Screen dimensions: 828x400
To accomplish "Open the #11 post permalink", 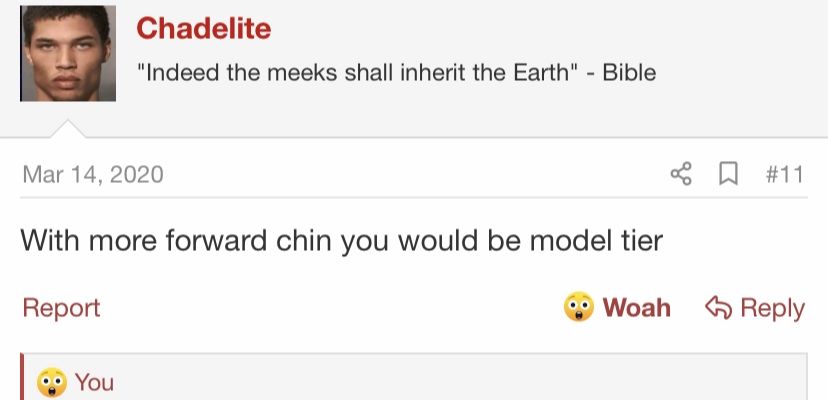I will 785,174.
